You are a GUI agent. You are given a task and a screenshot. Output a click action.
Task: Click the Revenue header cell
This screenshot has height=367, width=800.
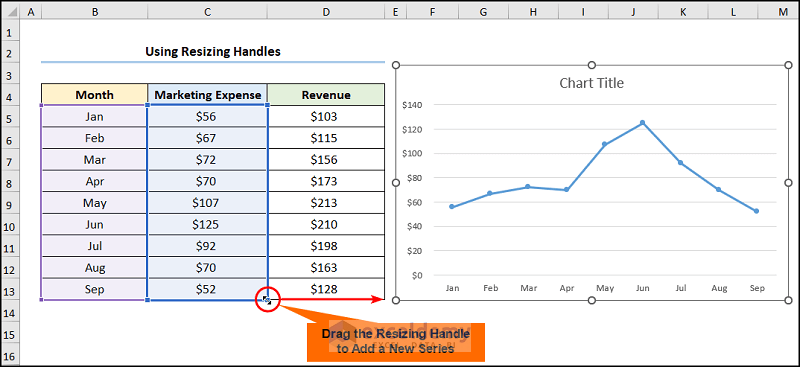pyautogui.click(x=326, y=95)
